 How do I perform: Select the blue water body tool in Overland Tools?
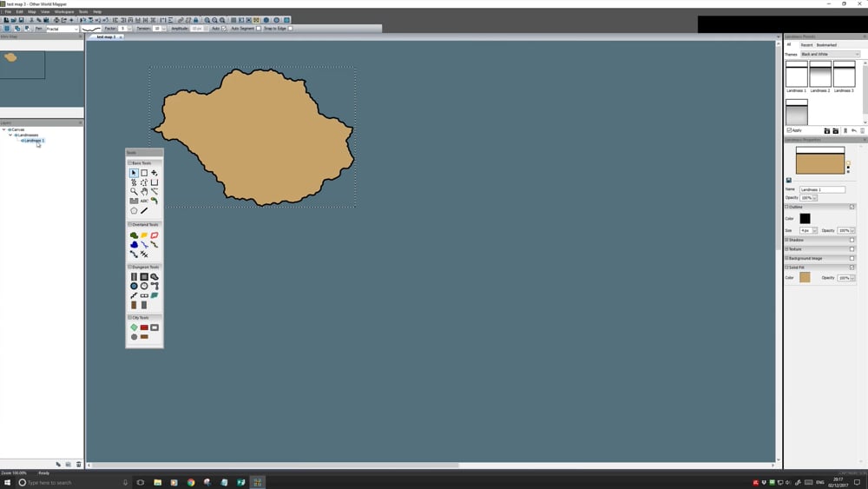134,244
